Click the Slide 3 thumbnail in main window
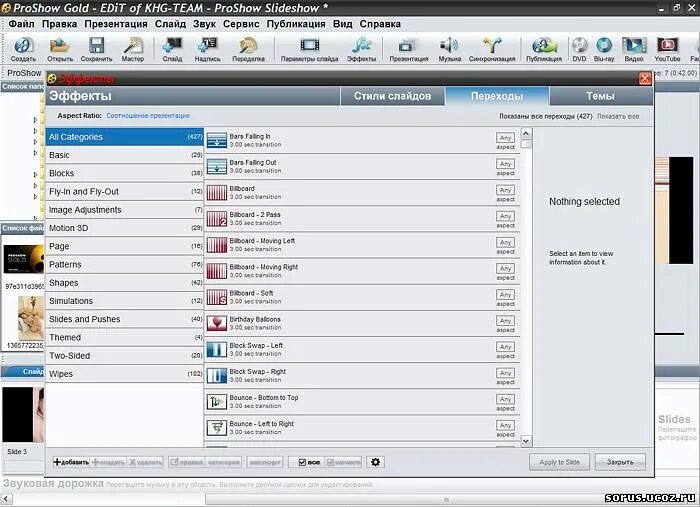The height and width of the screenshot is (507, 700). pos(23,415)
